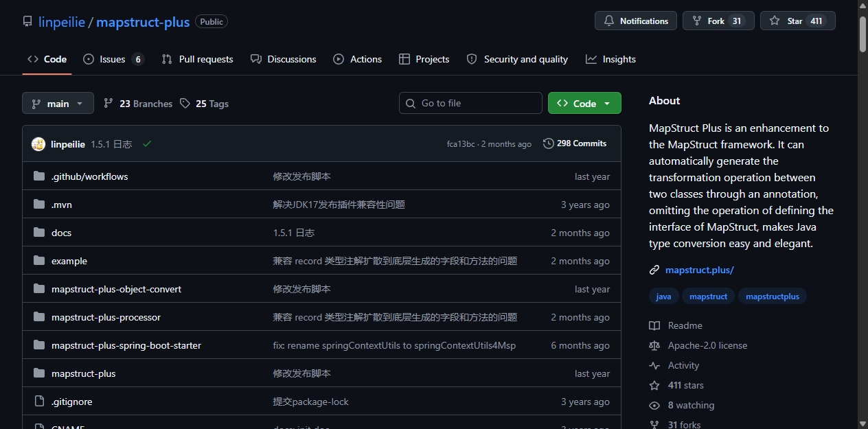This screenshot has width=868, height=429.
Task: Open Notifications settings button
Action: [636, 21]
